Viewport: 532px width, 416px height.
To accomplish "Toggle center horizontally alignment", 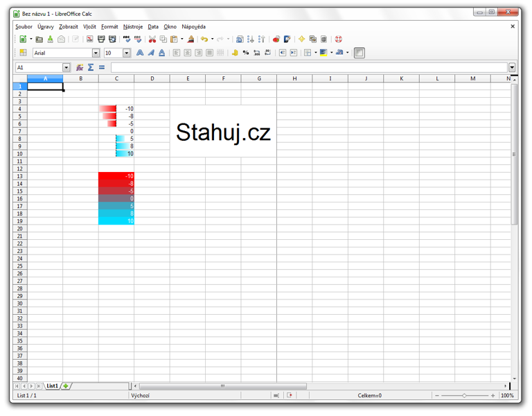I will coord(187,53).
